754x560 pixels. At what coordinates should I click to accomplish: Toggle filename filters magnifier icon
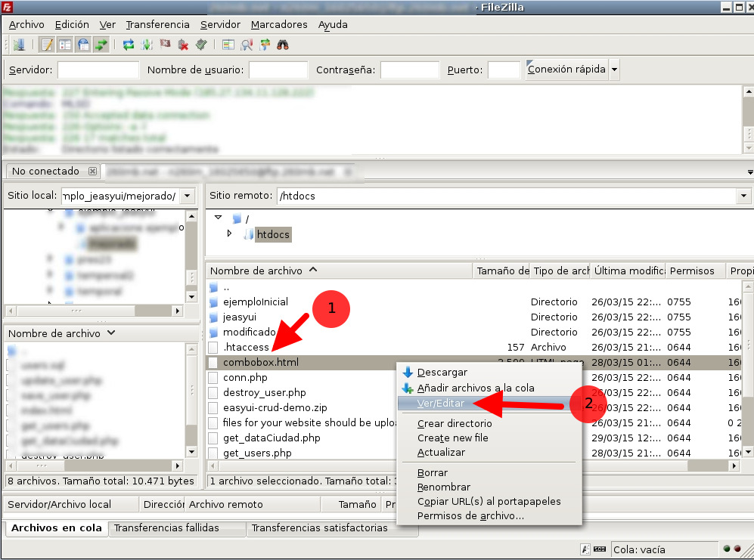tap(247, 45)
